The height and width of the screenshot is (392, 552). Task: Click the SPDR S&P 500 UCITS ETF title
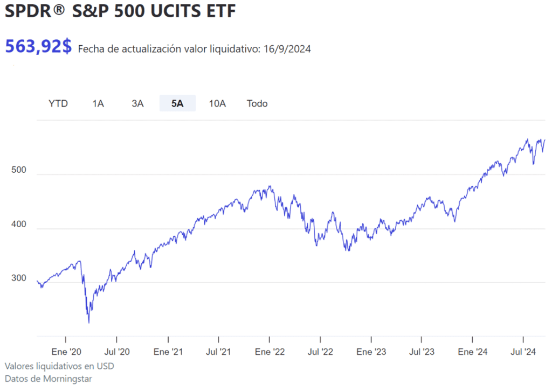click(x=120, y=11)
